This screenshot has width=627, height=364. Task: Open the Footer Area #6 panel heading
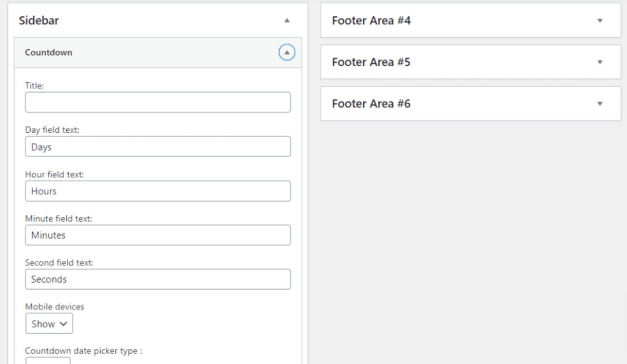pos(371,104)
